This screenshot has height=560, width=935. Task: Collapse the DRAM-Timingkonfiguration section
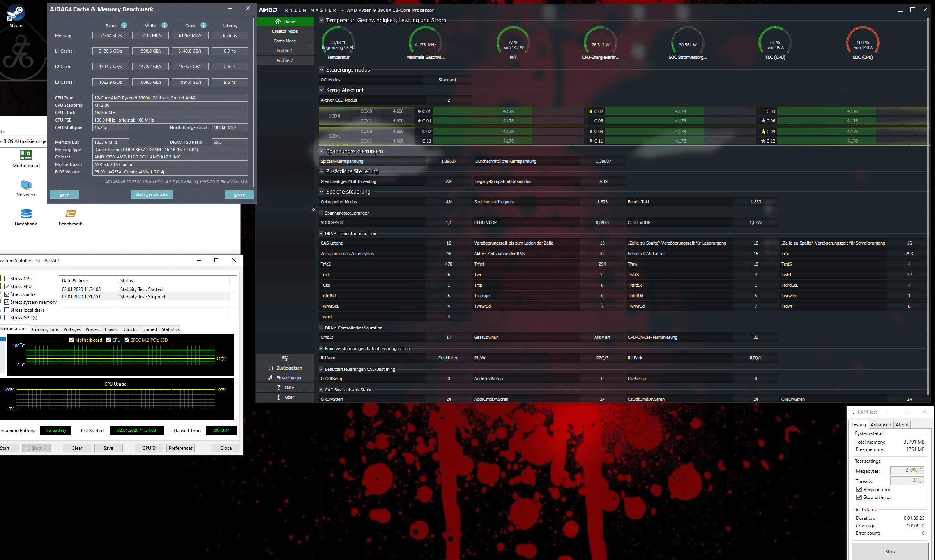tap(321, 234)
